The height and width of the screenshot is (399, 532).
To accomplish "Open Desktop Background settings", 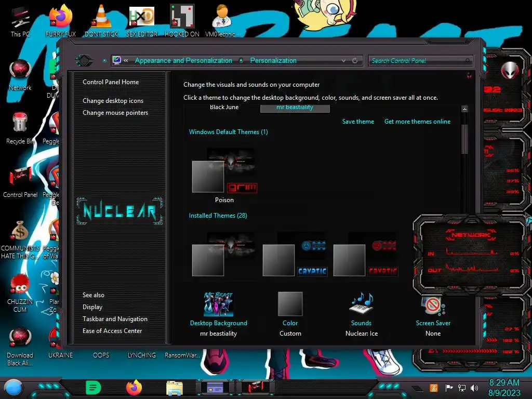I will pos(219,314).
